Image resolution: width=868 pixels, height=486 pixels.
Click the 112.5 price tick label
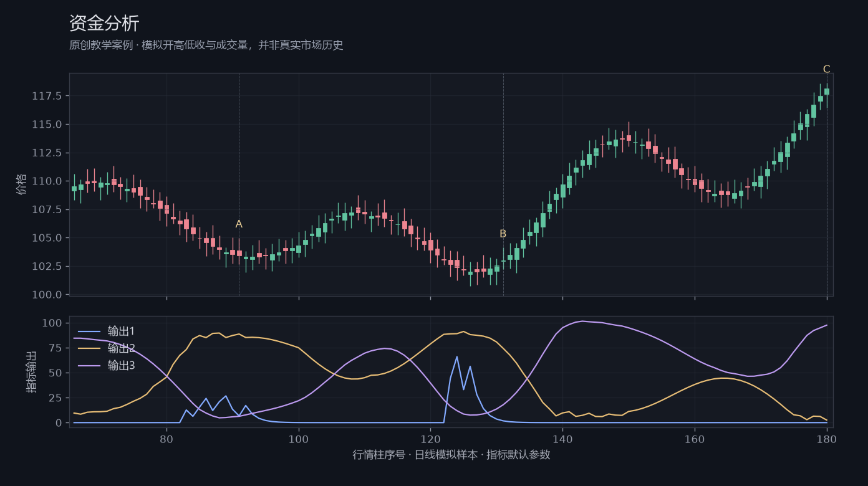click(47, 153)
